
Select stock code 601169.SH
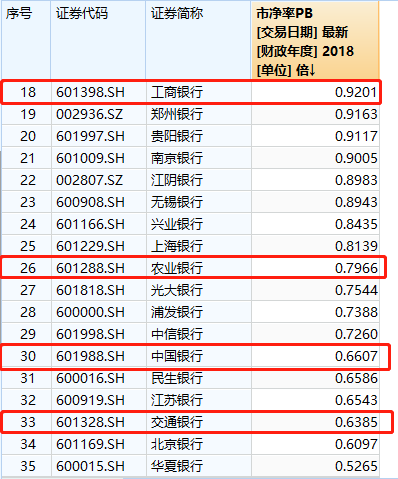[x=90, y=444]
